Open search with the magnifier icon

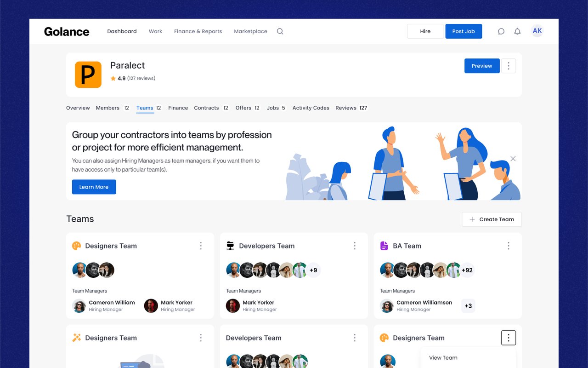coord(280,31)
